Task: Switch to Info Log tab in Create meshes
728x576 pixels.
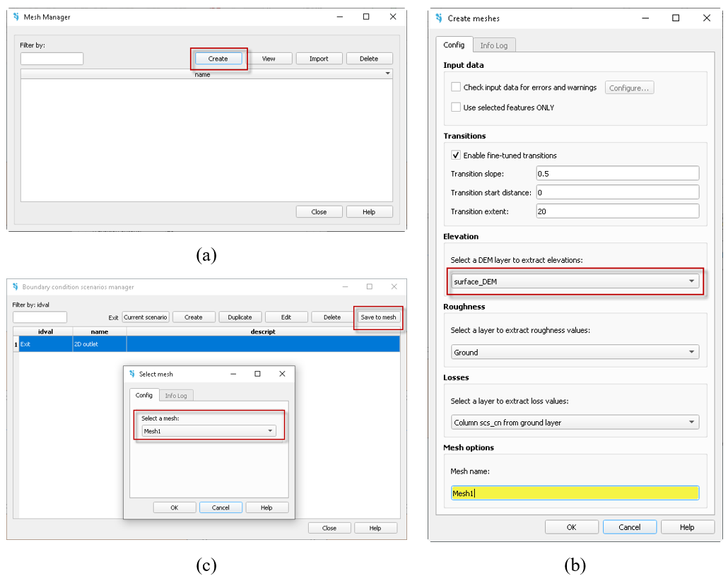Action: (494, 45)
